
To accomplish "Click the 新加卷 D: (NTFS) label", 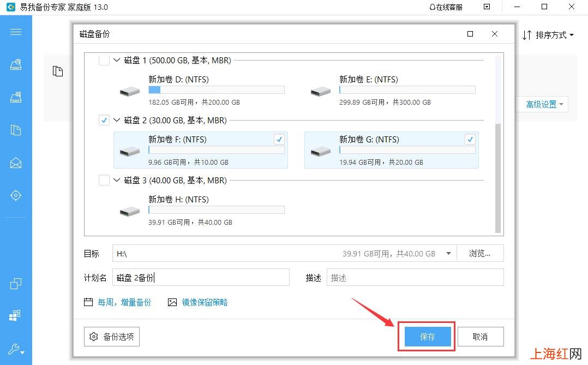I will pos(178,79).
